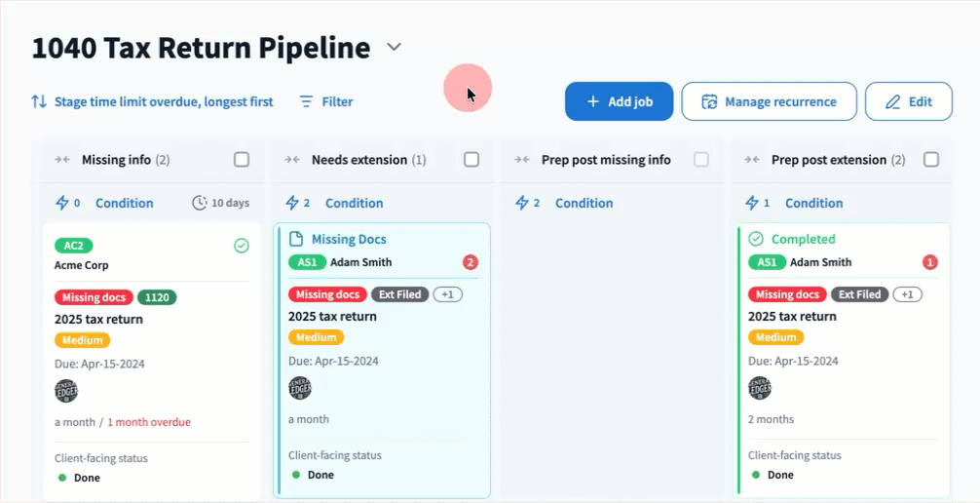Open Condition in Prep post missing info

coord(584,203)
